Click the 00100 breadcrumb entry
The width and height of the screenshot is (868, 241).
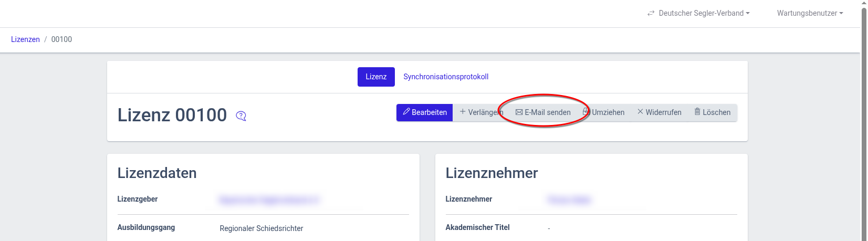point(61,39)
